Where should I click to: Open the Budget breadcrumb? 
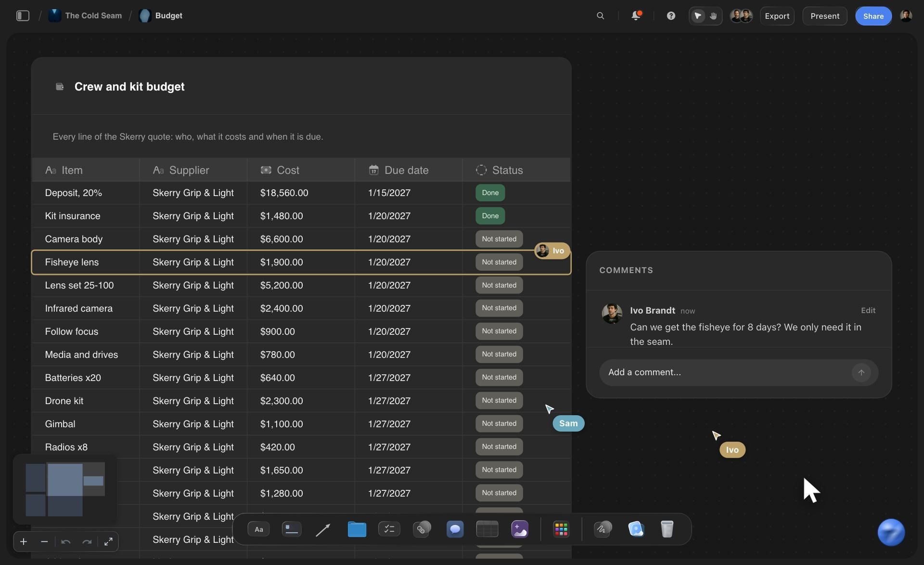[161, 16]
